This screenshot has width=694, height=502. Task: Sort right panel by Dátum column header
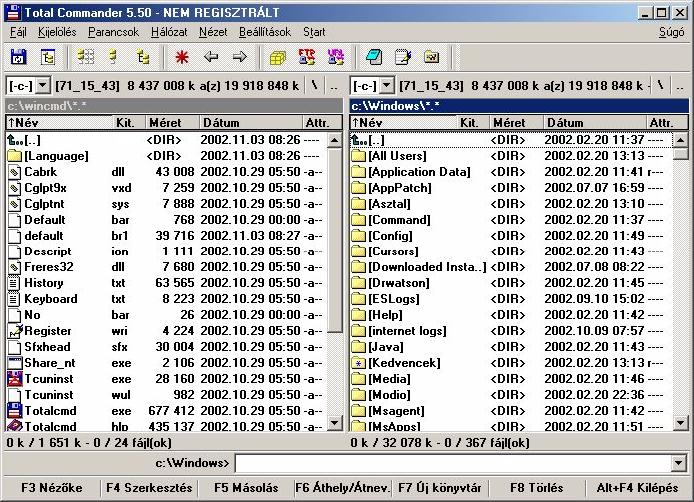(x=594, y=123)
